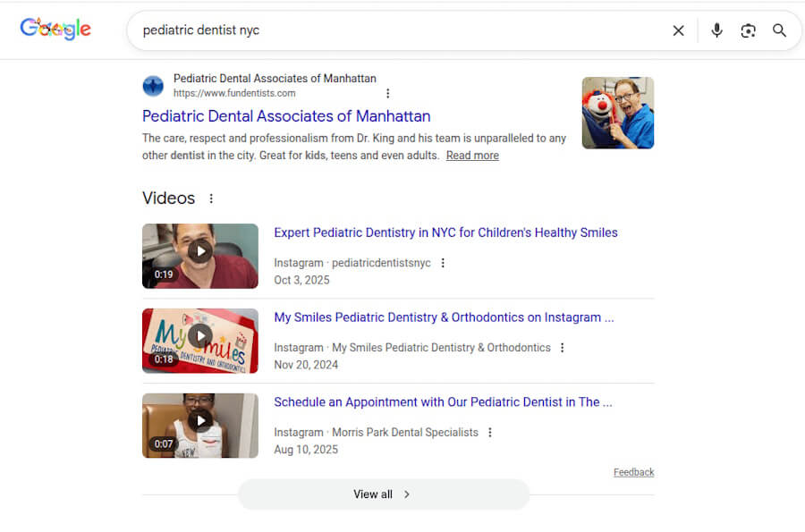Click Read more on the dentist description
Screen dimensions: 805x532
[x=471, y=155]
